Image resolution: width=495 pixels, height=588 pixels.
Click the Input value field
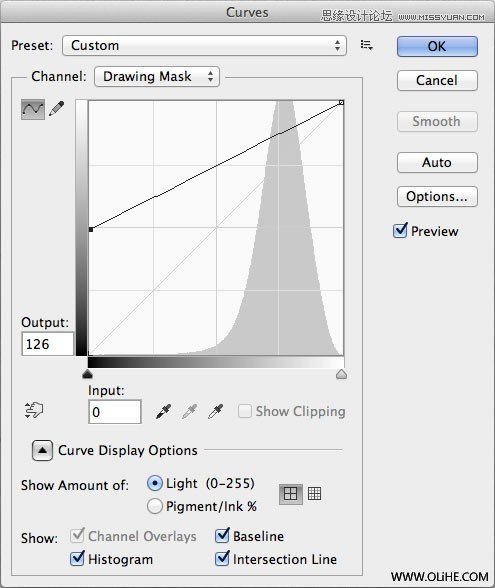click(x=115, y=412)
